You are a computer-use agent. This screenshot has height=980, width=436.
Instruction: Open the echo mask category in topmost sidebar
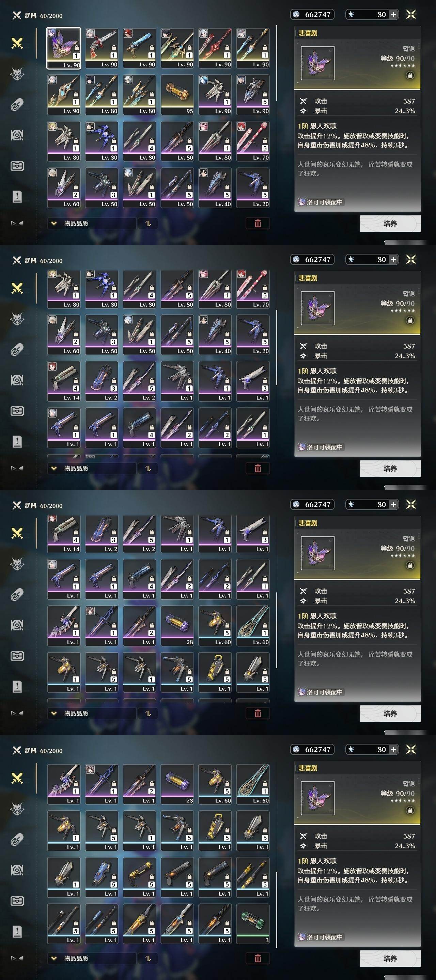click(x=17, y=74)
